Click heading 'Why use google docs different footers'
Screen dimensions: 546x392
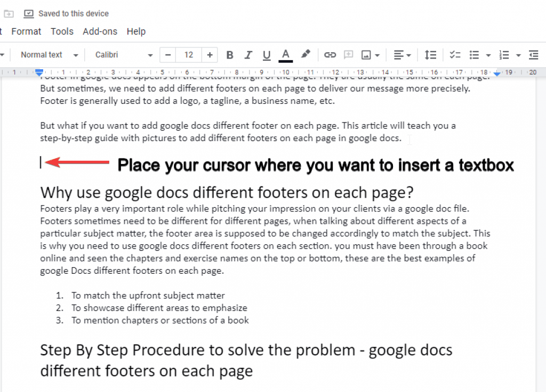[227, 192]
